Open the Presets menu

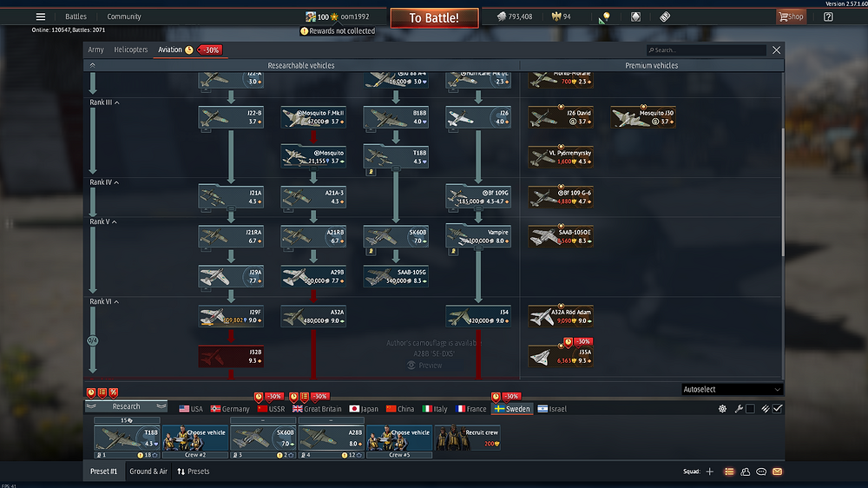point(194,472)
